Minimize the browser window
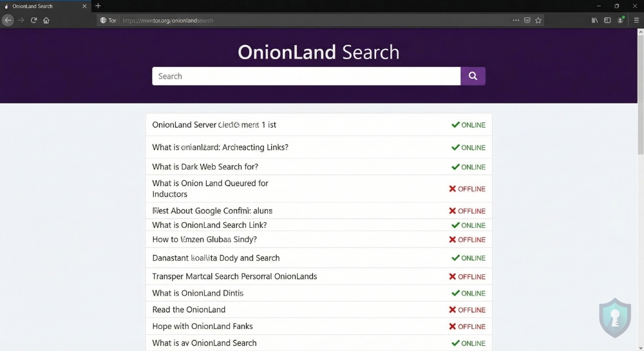This screenshot has height=351, width=644. point(598,6)
